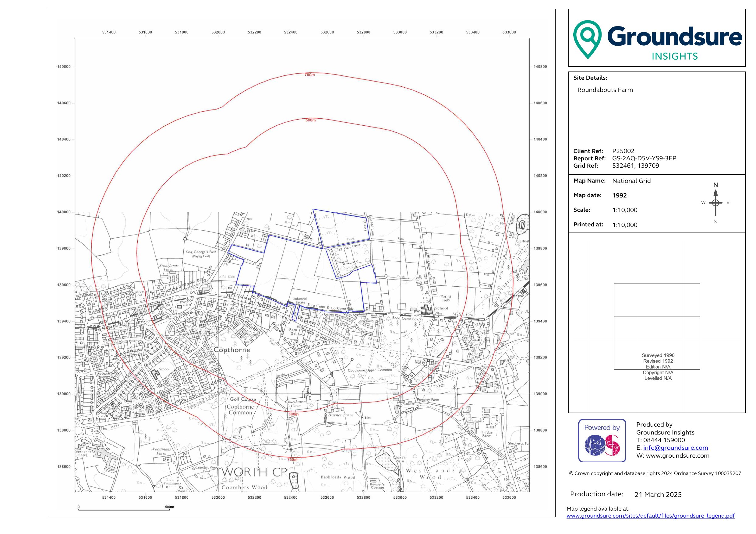756x534 pixels.
Task: Click the Industrial Estate map label
Action: pos(300,300)
